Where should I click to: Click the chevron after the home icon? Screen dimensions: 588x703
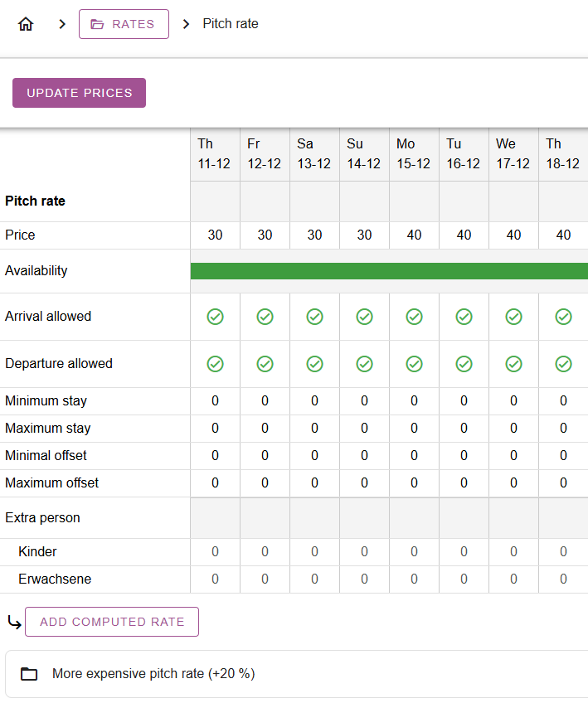click(61, 24)
